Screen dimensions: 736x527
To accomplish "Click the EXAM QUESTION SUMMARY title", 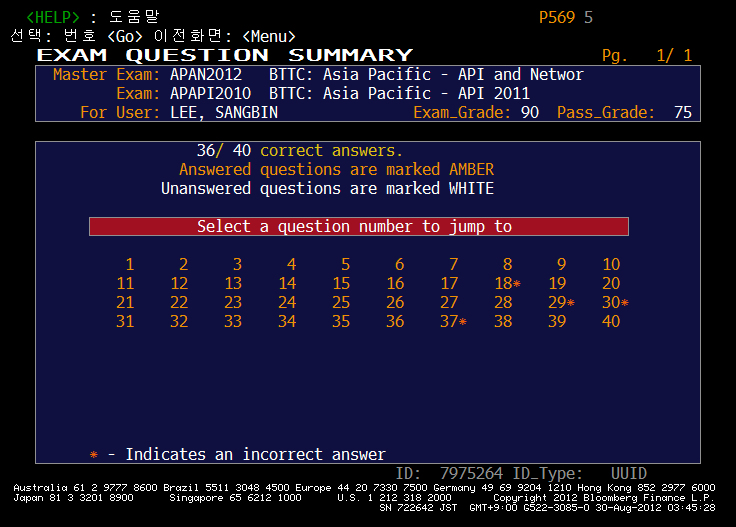I will [224, 55].
